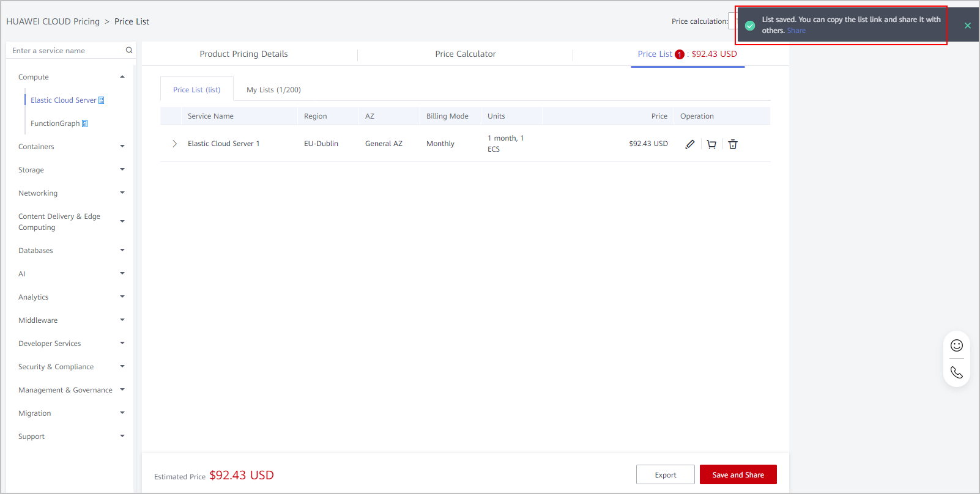Expand the Elastic Cloud Server 1 row
Image resolution: width=980 pixels, height=494 pixels.
click(x=174, y=144)
